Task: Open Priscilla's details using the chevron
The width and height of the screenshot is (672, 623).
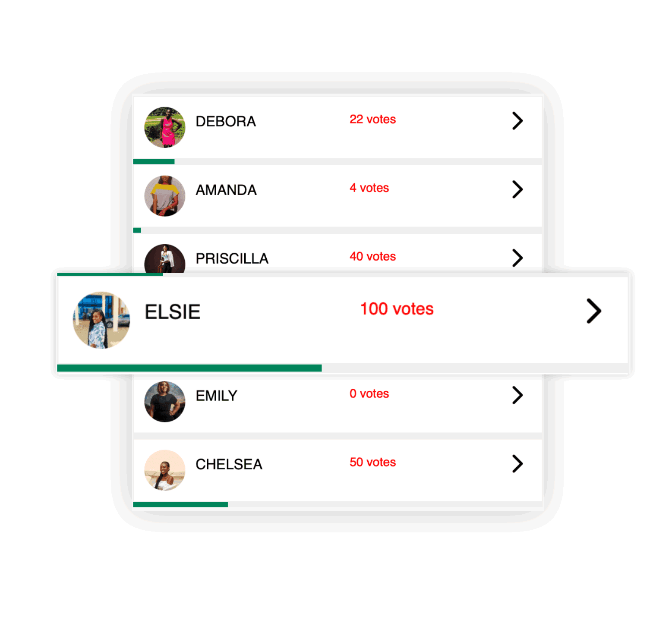Action: point(517,258)
